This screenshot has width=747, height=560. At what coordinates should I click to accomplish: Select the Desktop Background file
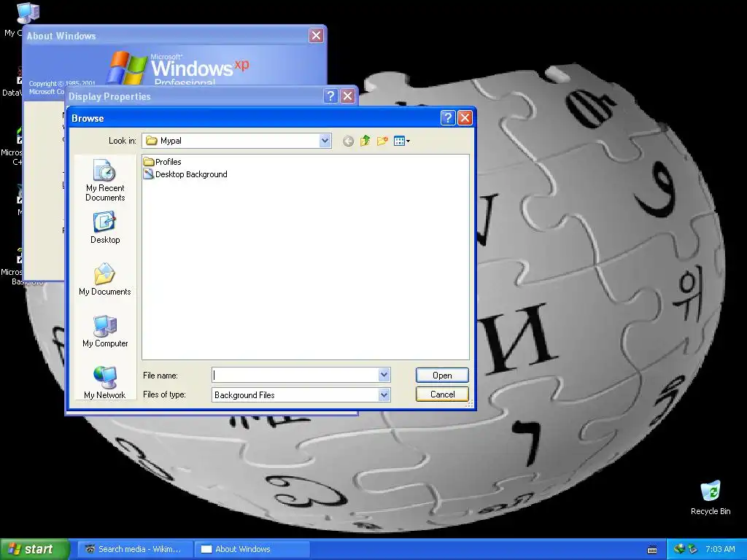(185, 174)
